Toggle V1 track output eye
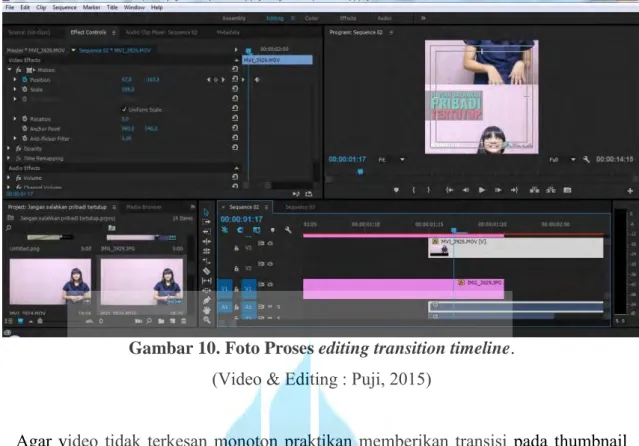The width and height of the screenshot is (639, 446). pyautogui.click(x=270, y=284)
